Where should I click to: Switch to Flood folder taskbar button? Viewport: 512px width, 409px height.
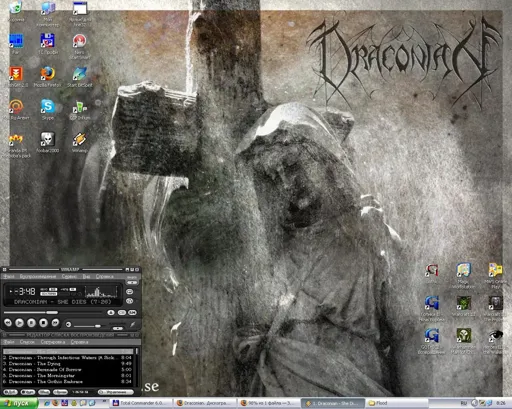(397, 403)
